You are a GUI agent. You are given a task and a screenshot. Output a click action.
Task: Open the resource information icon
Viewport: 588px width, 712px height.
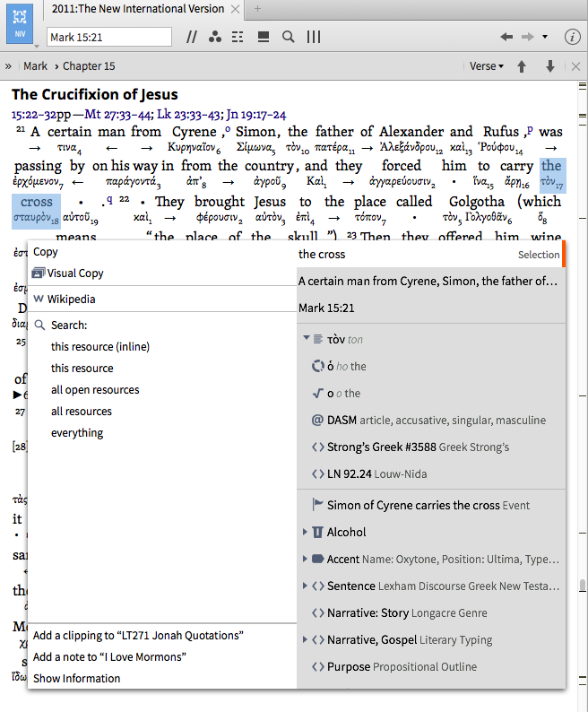click(x=572, y=37)
